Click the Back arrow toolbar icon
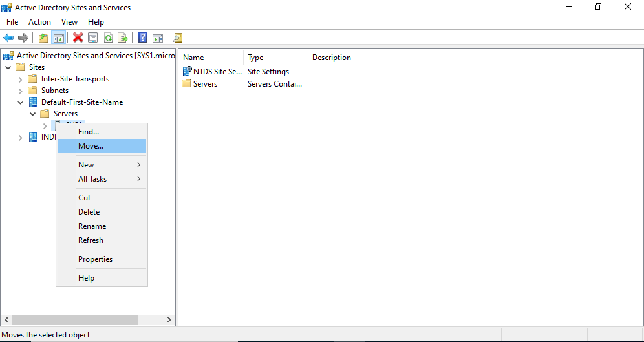This screenshot has height=342, width=644. click(x=8, y=38)
